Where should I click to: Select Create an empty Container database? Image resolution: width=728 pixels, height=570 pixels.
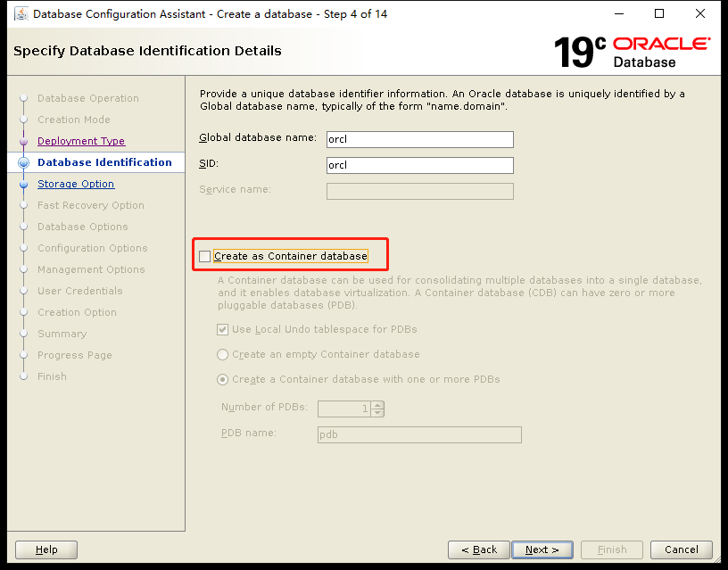coord(222,355)
